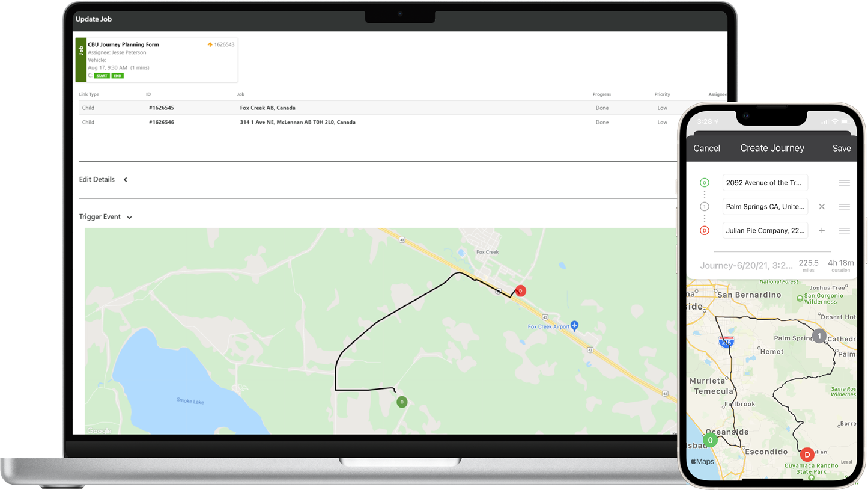Tap the Journey-6/20/21 name field
Viewport: 868px width, 490px height.
tap(745, 265)
